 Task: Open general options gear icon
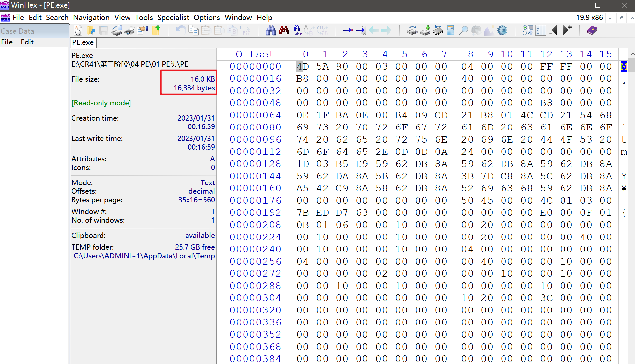point(502,31)
